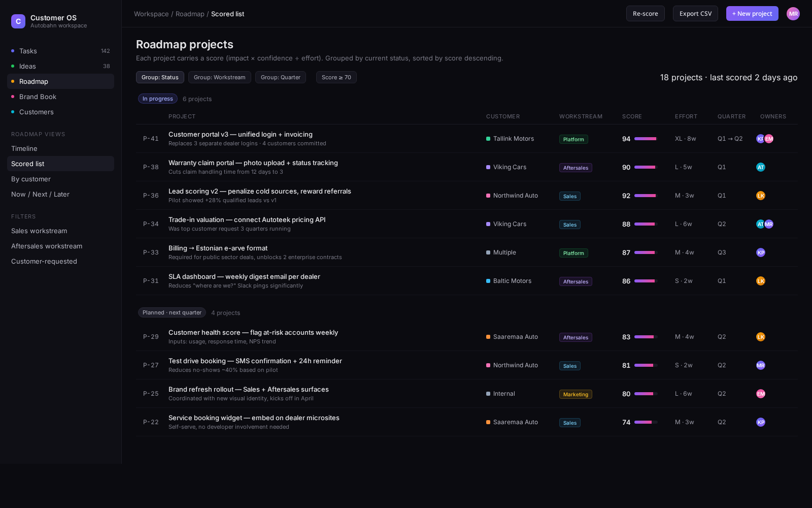Viewport: 812px width, 508px height.
Task: Open Customers in the sidebar
Action: 60,112
